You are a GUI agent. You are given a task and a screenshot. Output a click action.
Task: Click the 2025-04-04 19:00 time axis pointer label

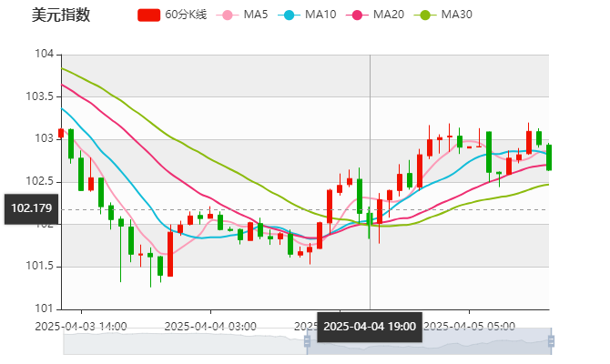point(370,326)
